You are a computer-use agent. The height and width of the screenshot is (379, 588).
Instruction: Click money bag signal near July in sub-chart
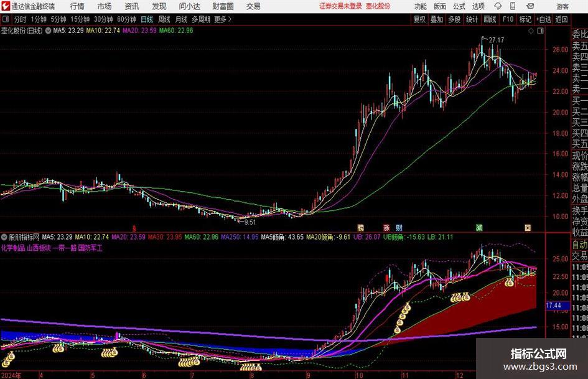(x=189, y=362)
